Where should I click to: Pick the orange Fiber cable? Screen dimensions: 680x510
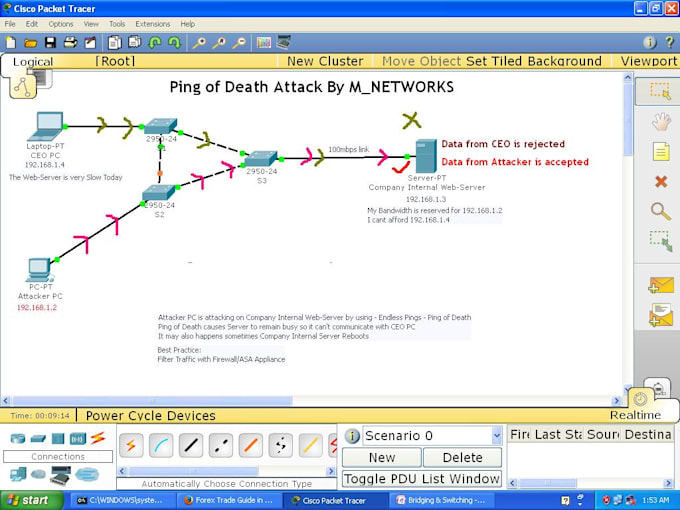click(x=251, y=445)
